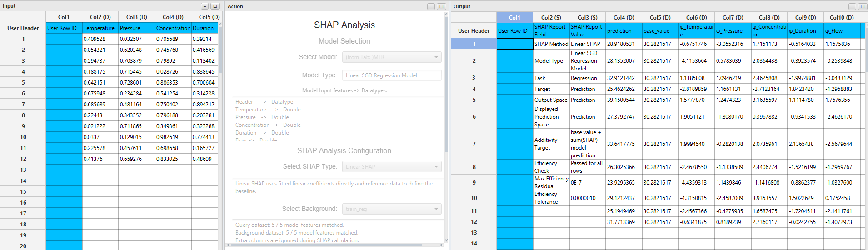This screenshot has height=250, width=868.
Task: Click Input cell value 0.838645
Action: coord(205,72)
